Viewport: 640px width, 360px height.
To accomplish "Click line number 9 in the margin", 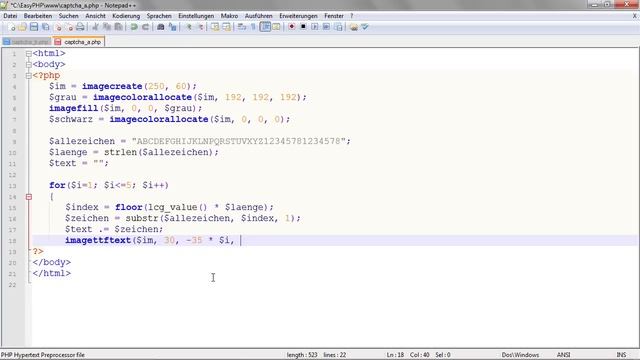I will click(14, 142).
